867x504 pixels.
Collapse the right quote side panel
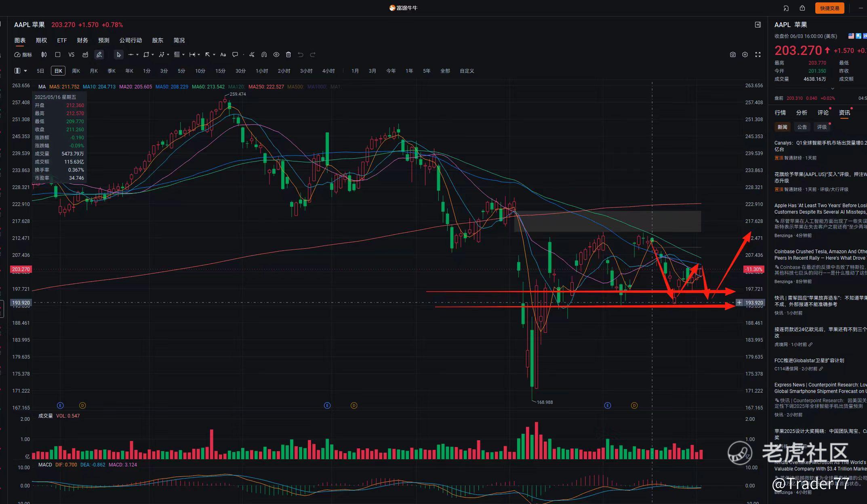tap(758, 25)
